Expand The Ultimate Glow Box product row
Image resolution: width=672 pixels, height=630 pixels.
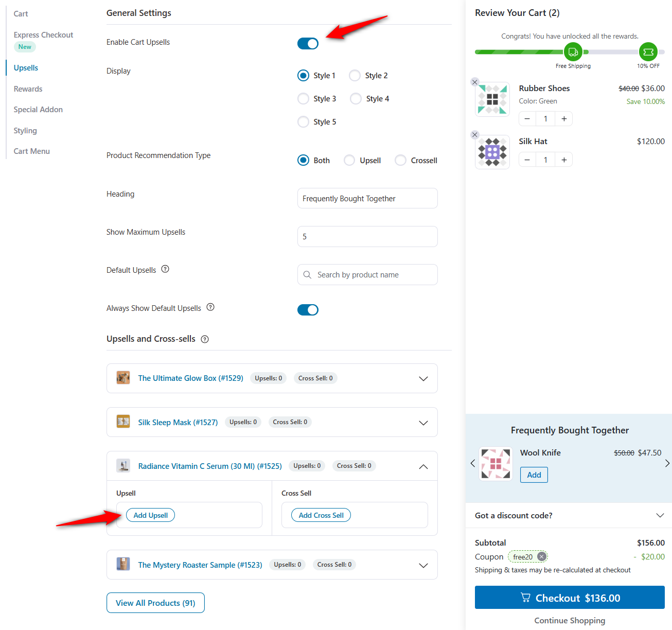pyautogui.click(x=423, y=378)
